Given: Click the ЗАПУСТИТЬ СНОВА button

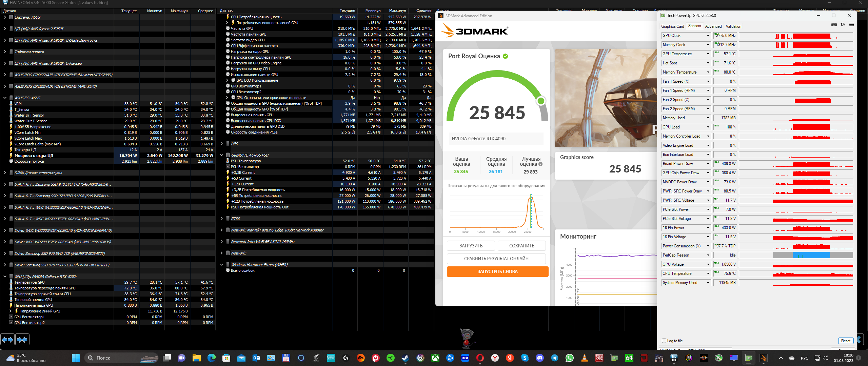Looking at the screenshot, I should tap(497, 271).
